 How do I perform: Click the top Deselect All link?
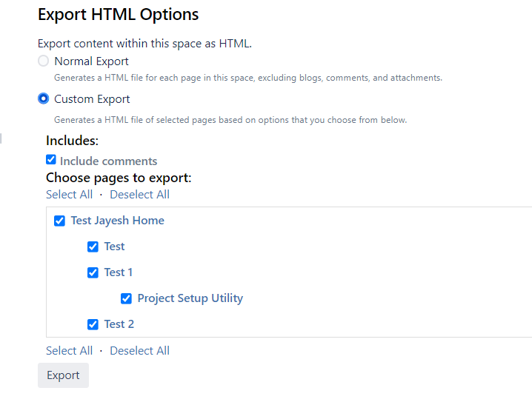[139, 195]
